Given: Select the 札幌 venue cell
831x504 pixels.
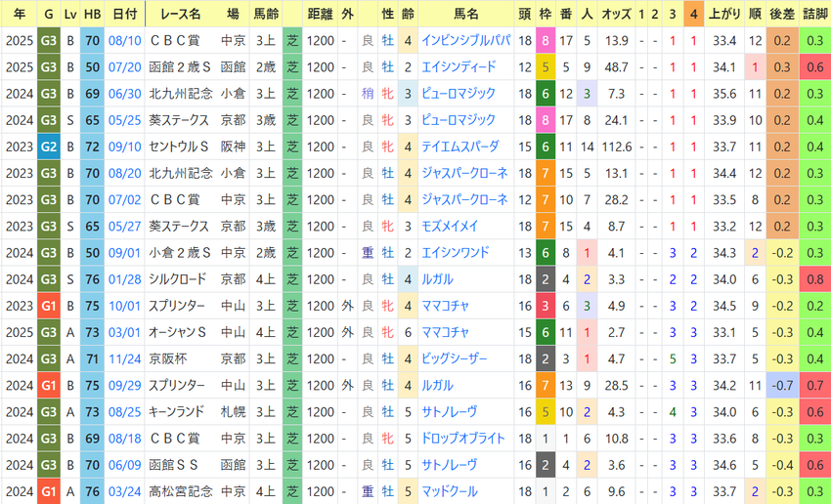Looking at the screenshot, I should 234,412.
